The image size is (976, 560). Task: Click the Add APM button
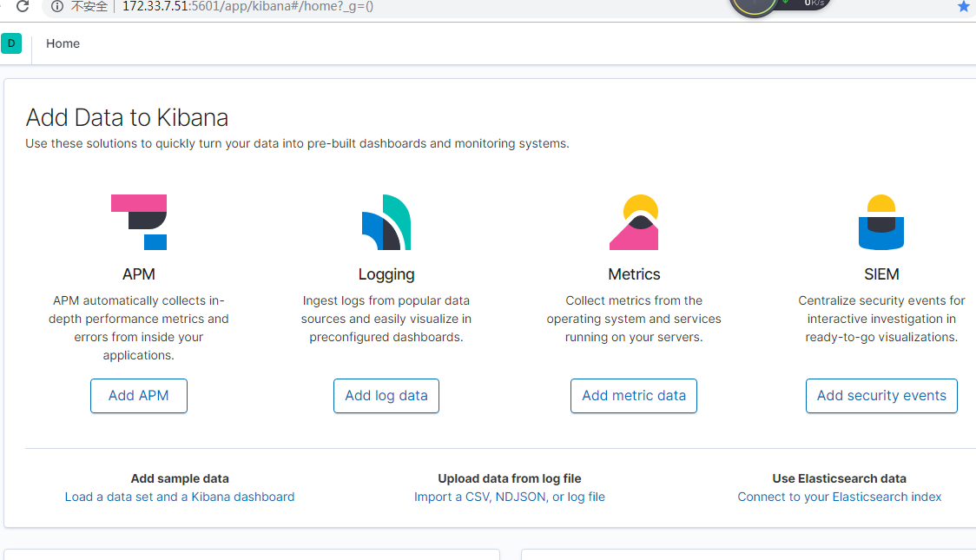(139, 396)
